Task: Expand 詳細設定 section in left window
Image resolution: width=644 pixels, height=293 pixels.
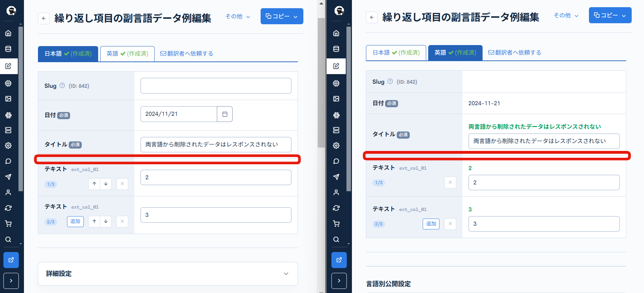Action: (168, 274)
